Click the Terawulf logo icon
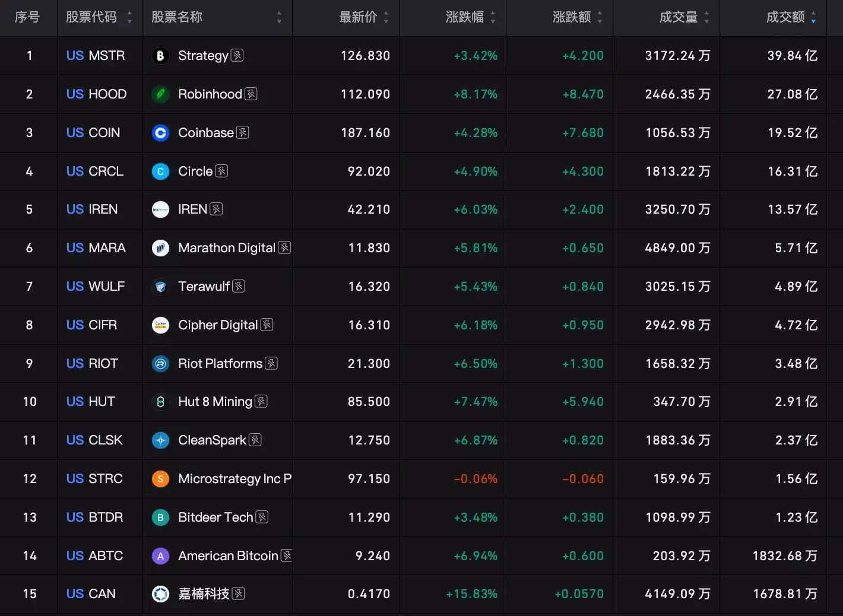Screen dimensions: 843x616 (x=160, y=287)
